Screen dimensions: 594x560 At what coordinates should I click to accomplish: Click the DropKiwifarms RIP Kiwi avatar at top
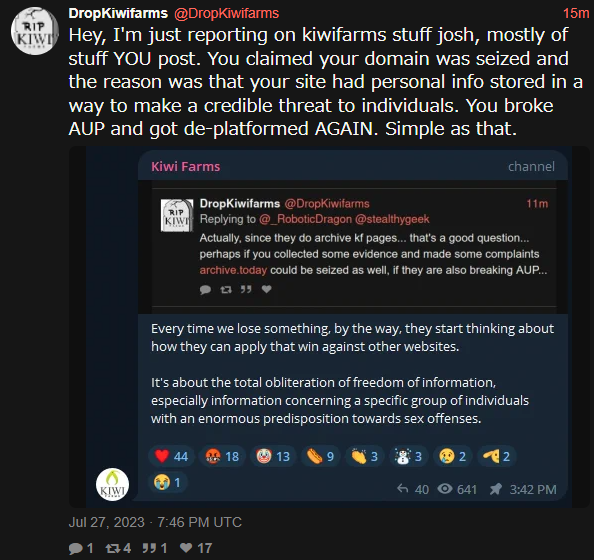[35, 31]
